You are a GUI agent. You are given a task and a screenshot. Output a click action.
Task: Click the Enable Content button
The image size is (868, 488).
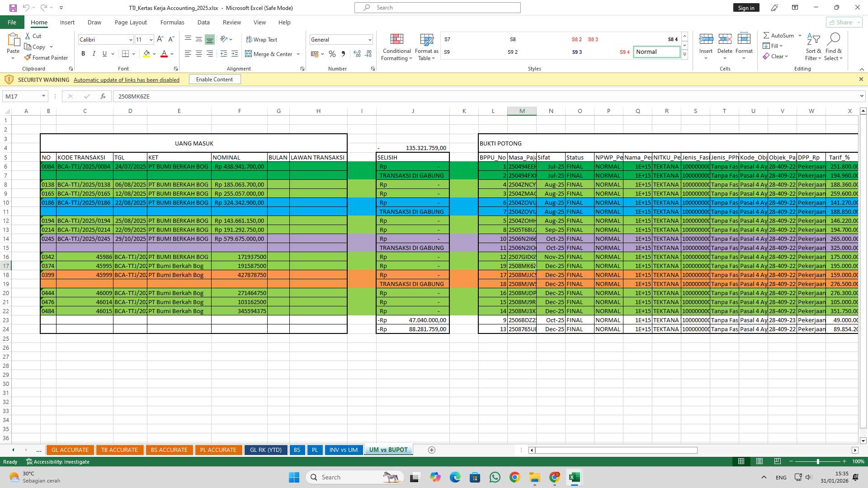click(x=214, y=80)
